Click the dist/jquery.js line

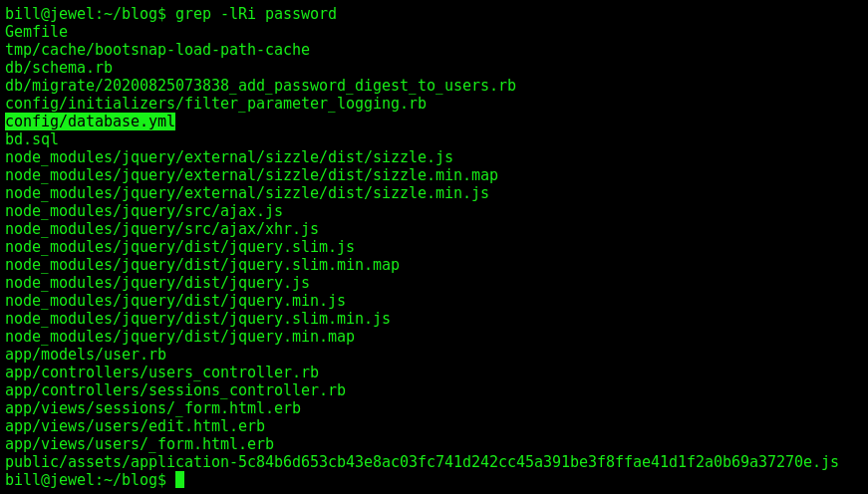point(157,282)
